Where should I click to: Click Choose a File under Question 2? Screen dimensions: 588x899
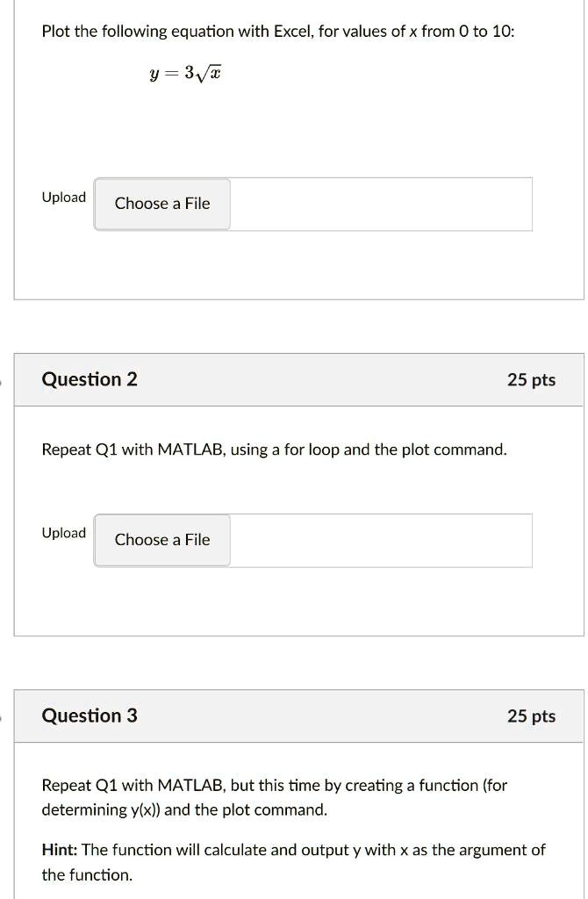click(x=162, y=540)
